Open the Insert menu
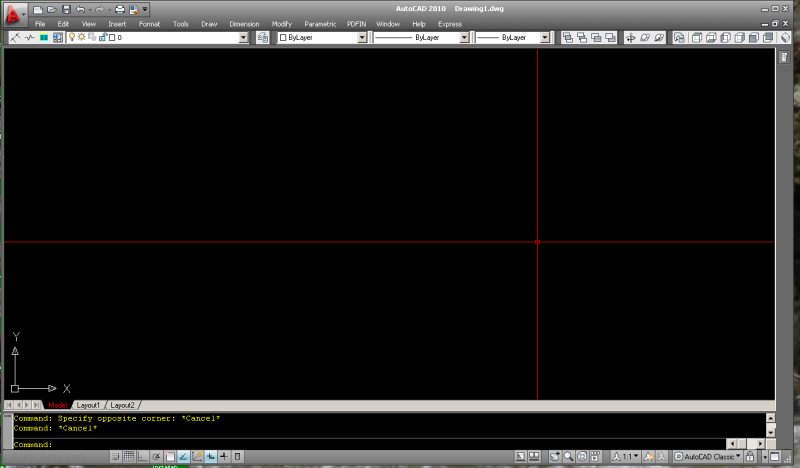 click(x=117, y=24)
